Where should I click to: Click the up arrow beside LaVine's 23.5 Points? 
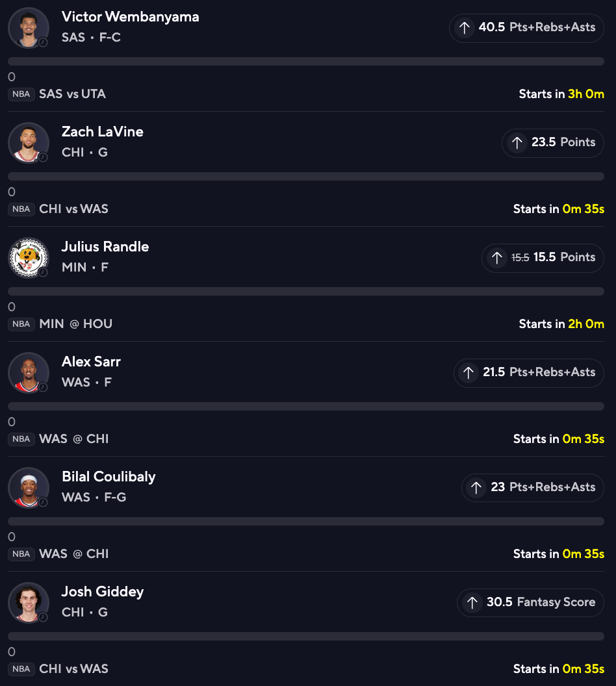[x=517, y=143]
